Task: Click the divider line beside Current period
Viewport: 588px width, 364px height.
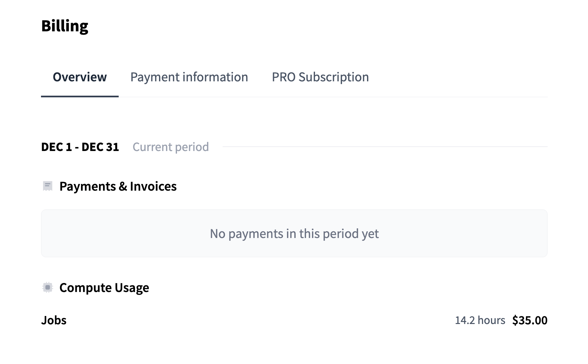Action: [385, 147]
